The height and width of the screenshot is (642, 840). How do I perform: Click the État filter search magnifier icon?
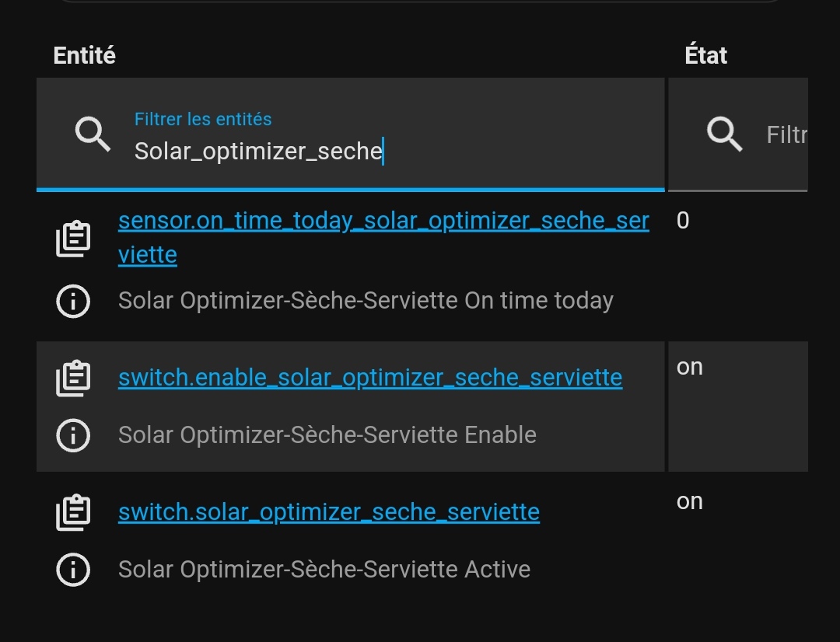click(x=724, y=134)
